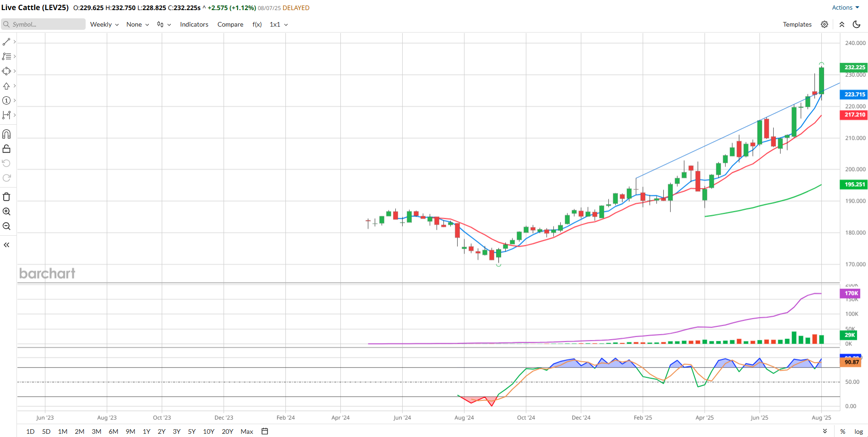Activate the magnet snap tool
The height and width of the screenshot is (437, 868).
coord(6,134)
